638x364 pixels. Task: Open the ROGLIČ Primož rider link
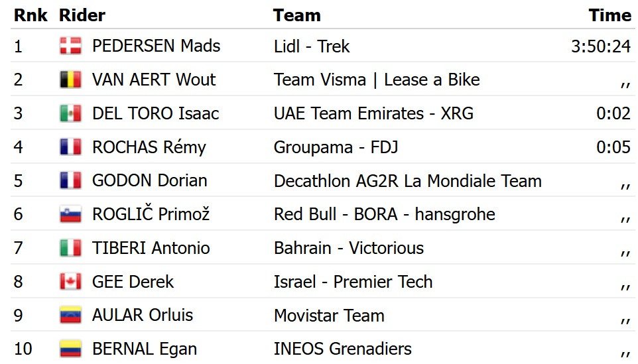pyautogui.click(x=151, y=213)
